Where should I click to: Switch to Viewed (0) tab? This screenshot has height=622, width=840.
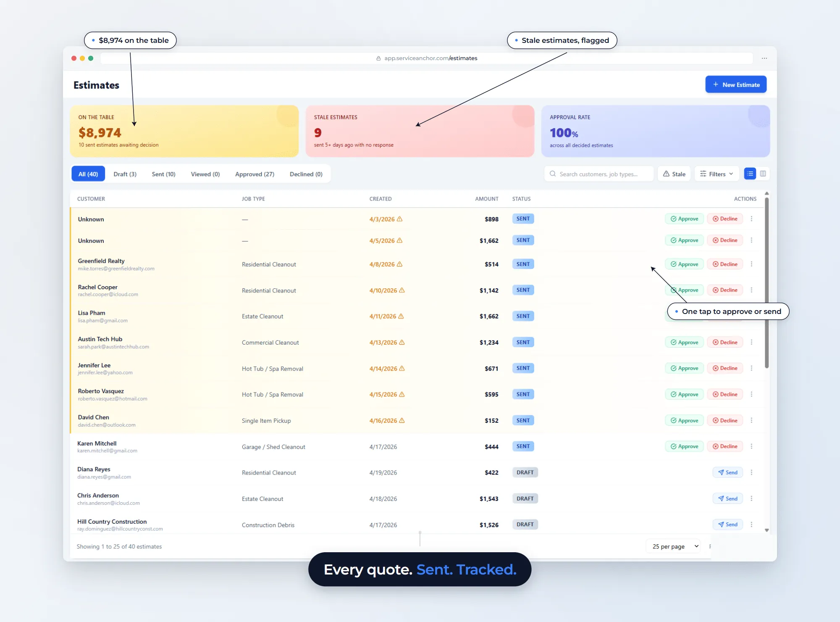pyautogui.click(x=205, y=174)
